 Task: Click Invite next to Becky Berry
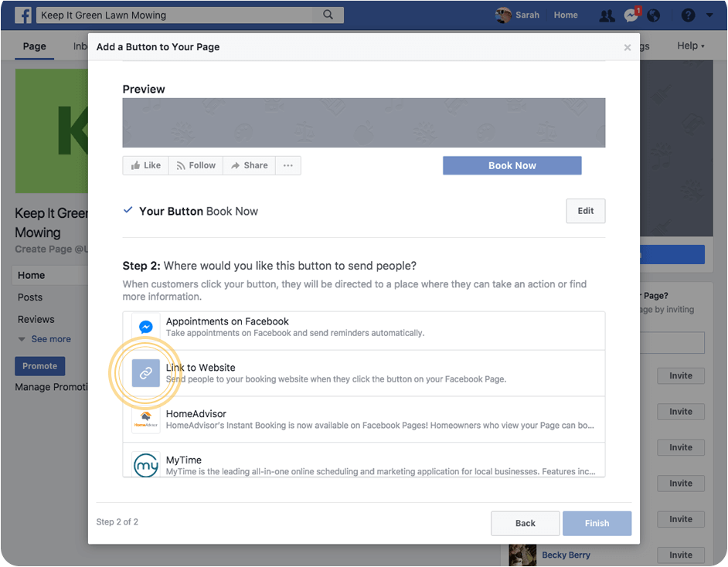681,555
